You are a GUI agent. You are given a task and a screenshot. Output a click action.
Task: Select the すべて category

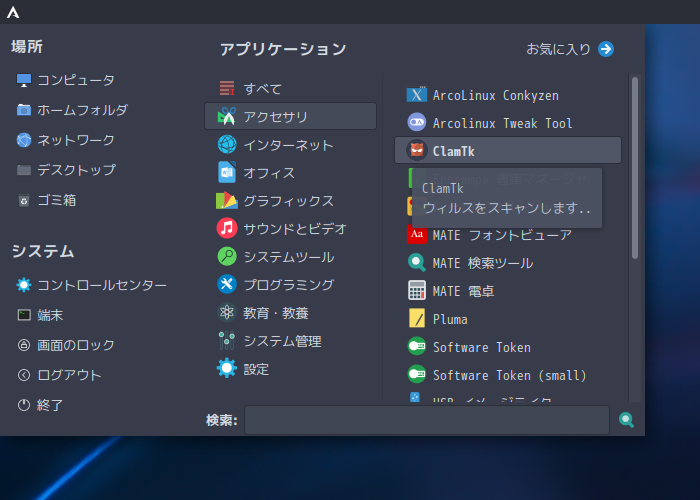(290, 88)
